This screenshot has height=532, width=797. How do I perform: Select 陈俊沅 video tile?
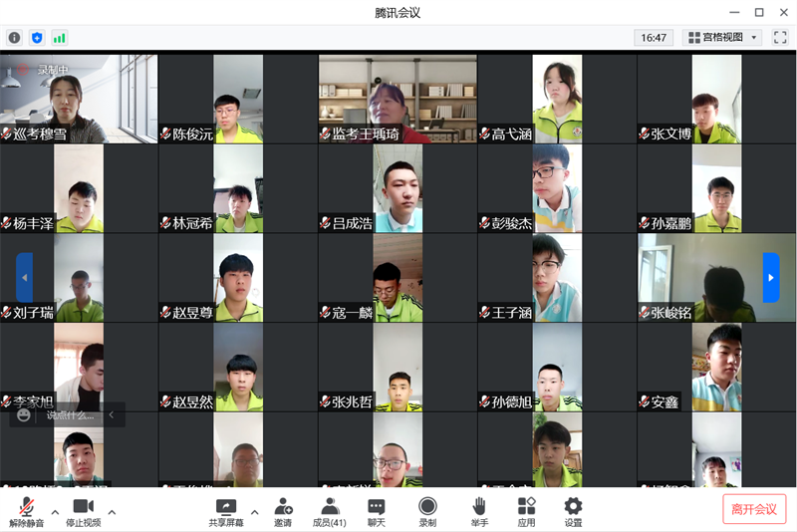(238, 99)
